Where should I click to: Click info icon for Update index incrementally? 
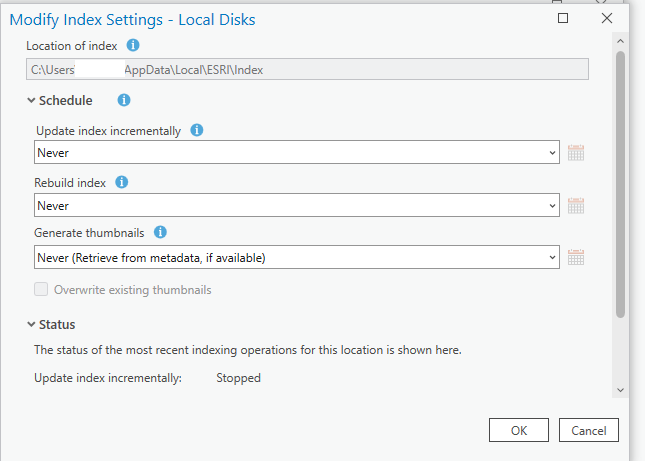pyautogui.click(x=197, y=130)
